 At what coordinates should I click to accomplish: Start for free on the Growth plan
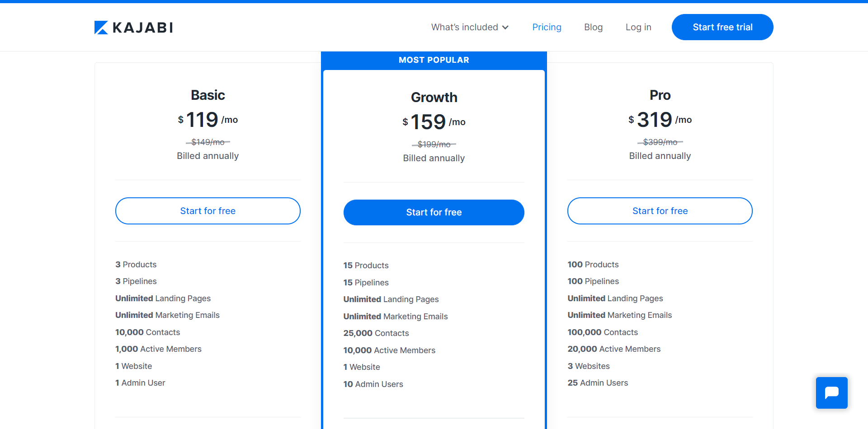(434, 212)
